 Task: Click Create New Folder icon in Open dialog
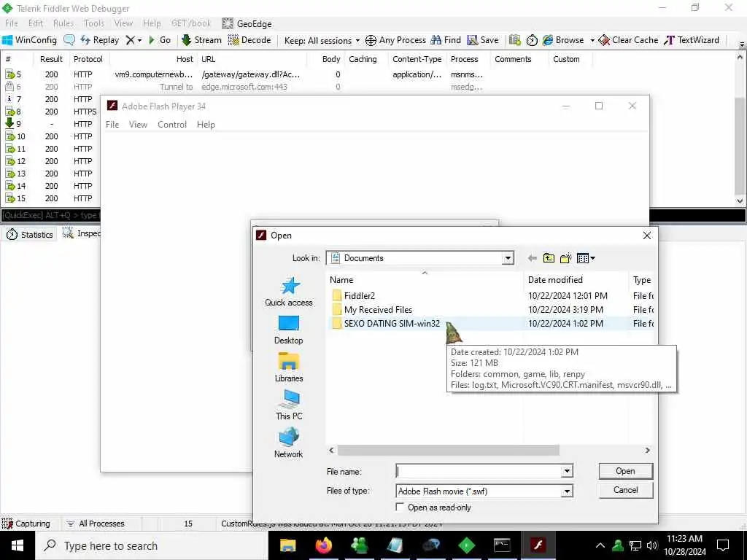(x=565, y=258)
